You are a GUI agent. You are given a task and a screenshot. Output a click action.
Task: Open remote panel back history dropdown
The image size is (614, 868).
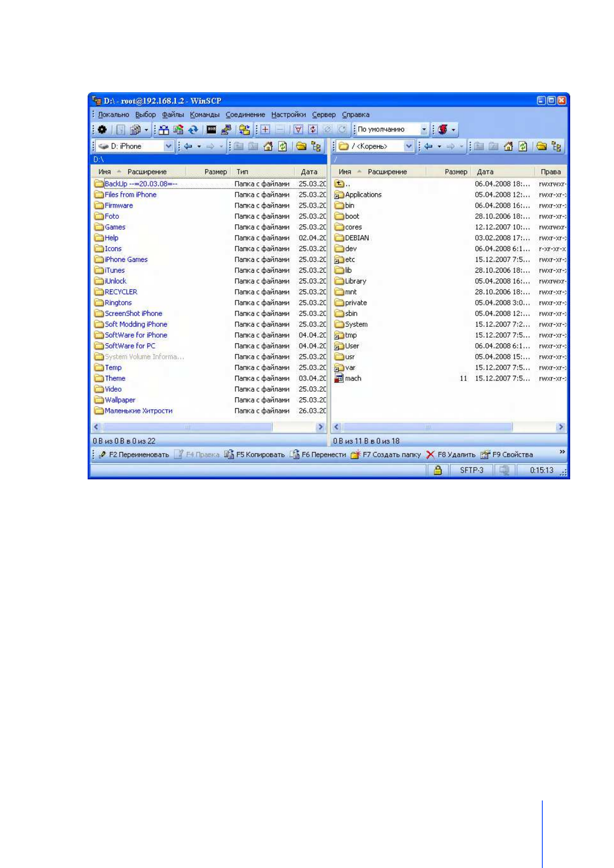click(x=439, y=146)
